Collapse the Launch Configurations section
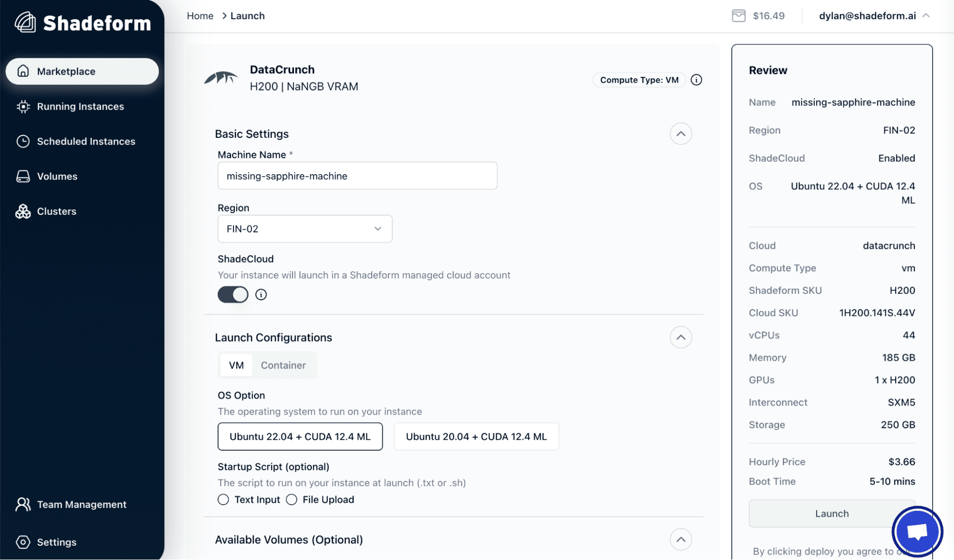Screen dimensions: 954x560 coord(681,337)
